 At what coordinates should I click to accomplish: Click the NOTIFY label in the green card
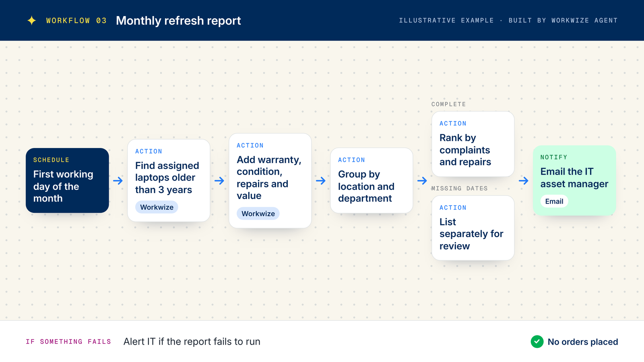553,157
